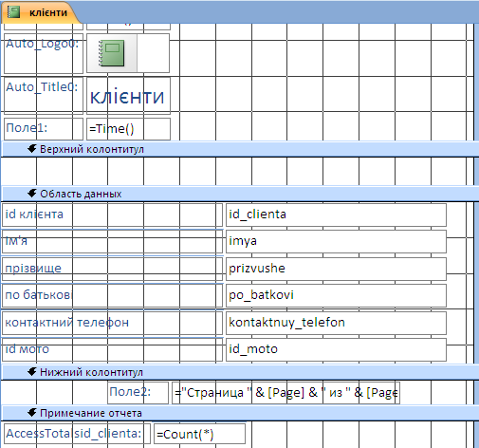Click the po_batkovi field box
This screenshot has height=448, width=479.
336,295
